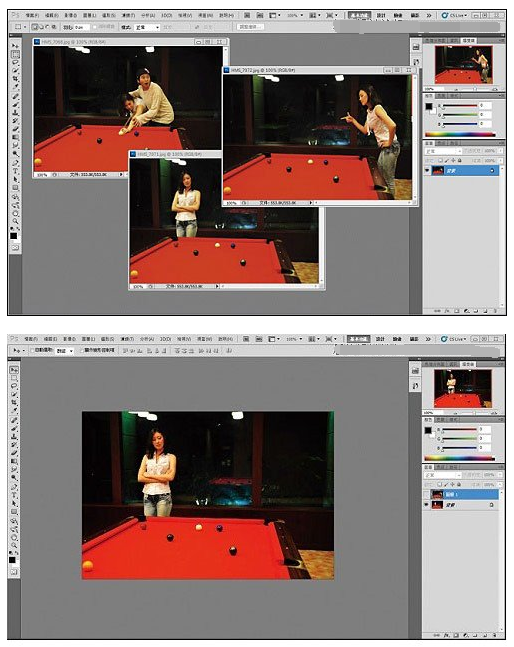514x647 pixels.
Task: Choose the Zoom tool in the upper Photoshop toolbox
Action: 15,221
